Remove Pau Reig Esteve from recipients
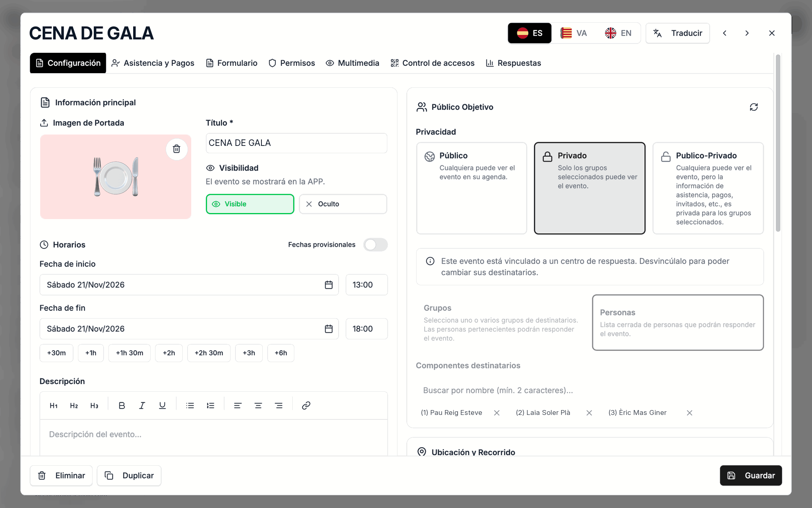 click(497, 413)
